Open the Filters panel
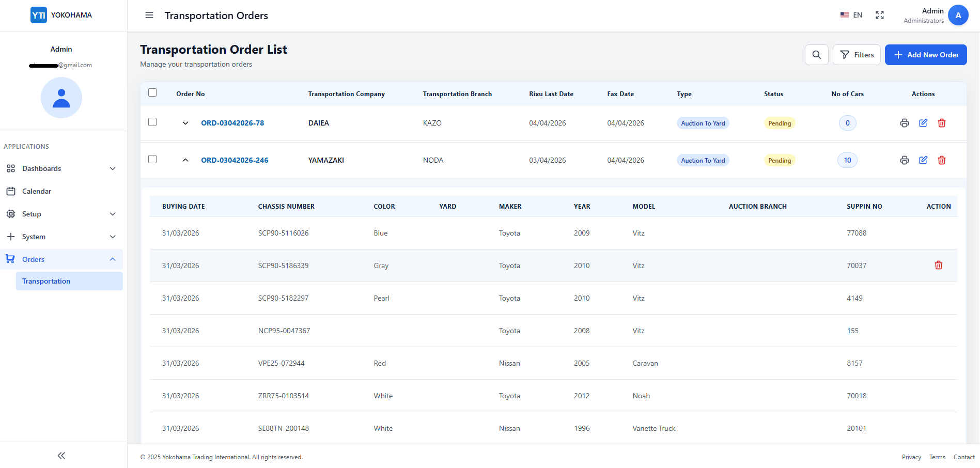The image size is (980, 468). [857, 55]
